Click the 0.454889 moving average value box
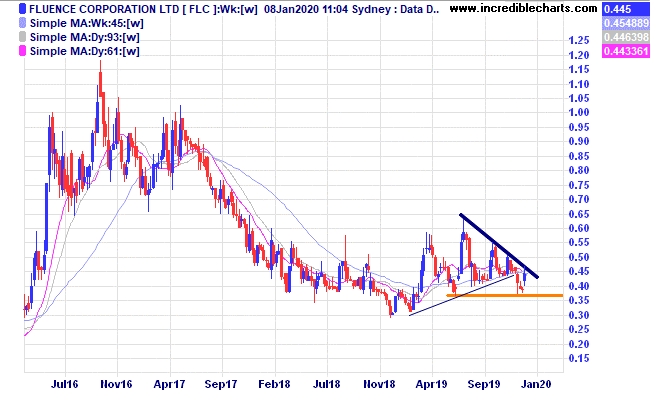 pyautogui.click(x=625, y=23)
